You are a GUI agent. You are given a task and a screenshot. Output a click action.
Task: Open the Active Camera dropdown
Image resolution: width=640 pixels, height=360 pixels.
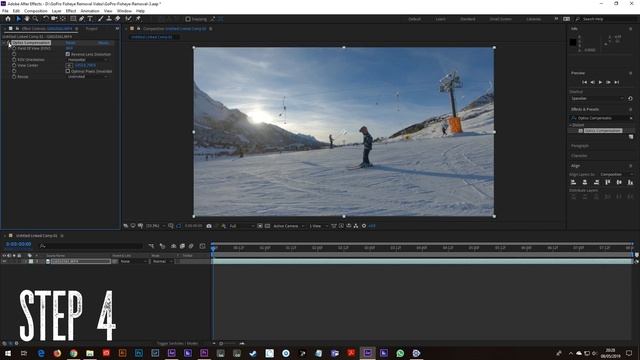[289, 226]
